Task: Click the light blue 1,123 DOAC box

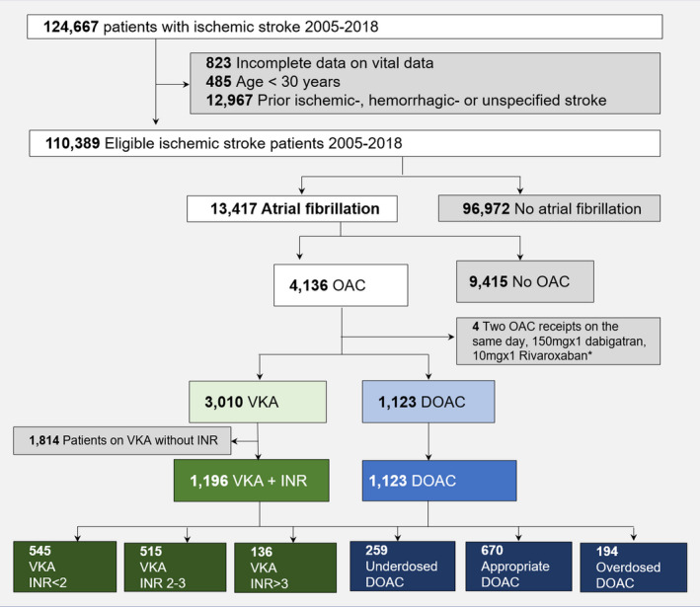Action: 428,403
